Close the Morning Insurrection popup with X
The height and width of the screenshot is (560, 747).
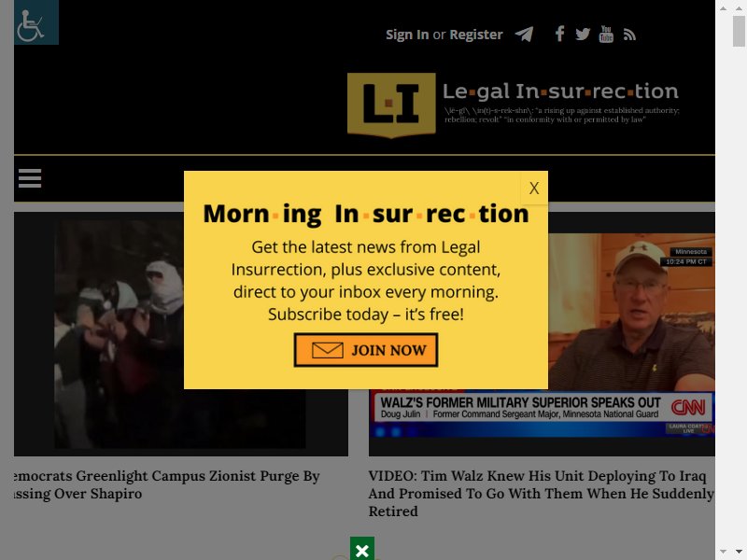click(534, 188)
